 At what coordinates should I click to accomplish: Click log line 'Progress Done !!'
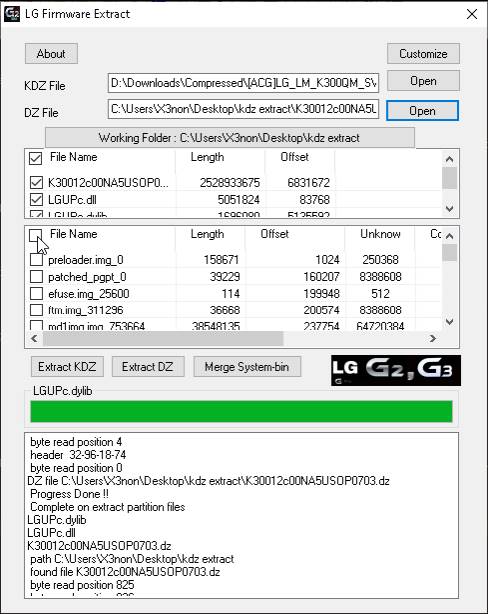tap(69, 494)
